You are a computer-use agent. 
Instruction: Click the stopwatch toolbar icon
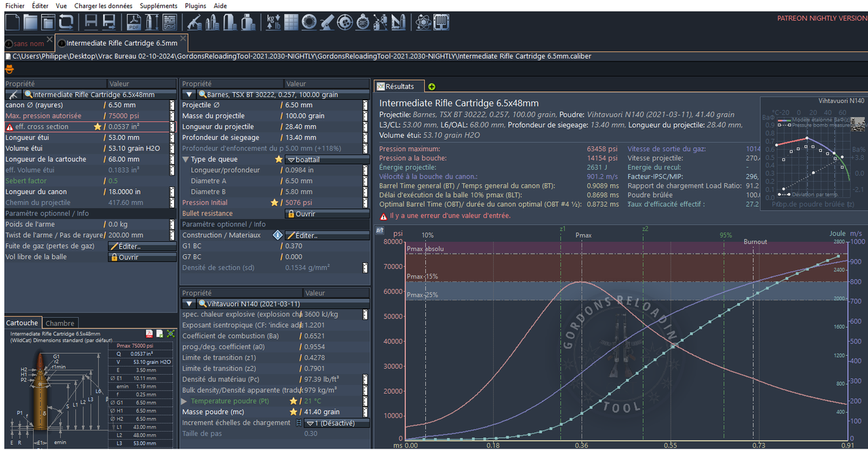coord(363,22)
